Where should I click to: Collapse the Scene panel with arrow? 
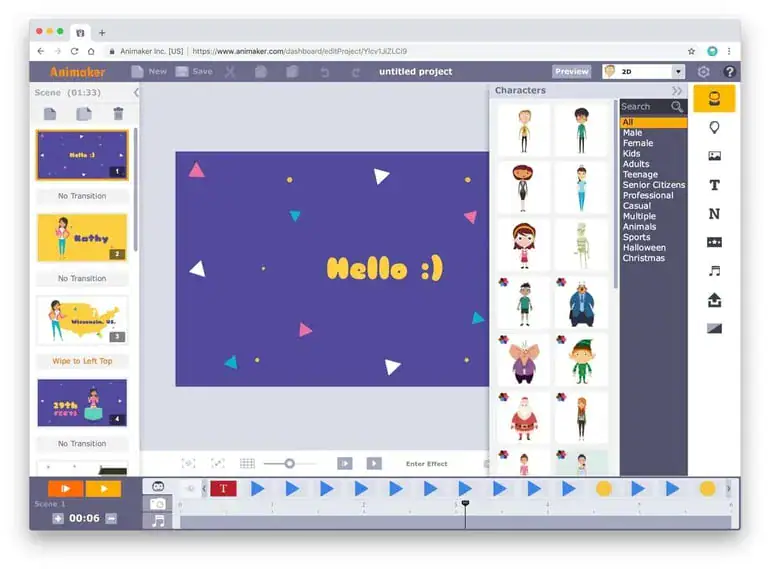coord(137,92)
